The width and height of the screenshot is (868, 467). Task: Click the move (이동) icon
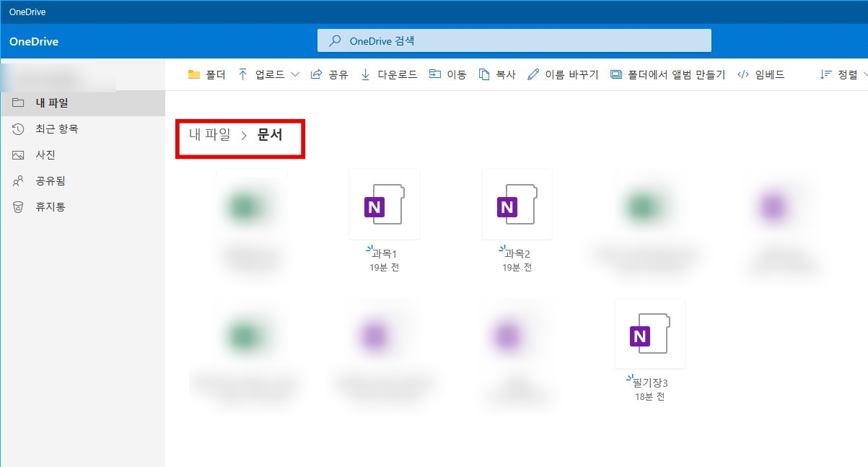[435, 74]
